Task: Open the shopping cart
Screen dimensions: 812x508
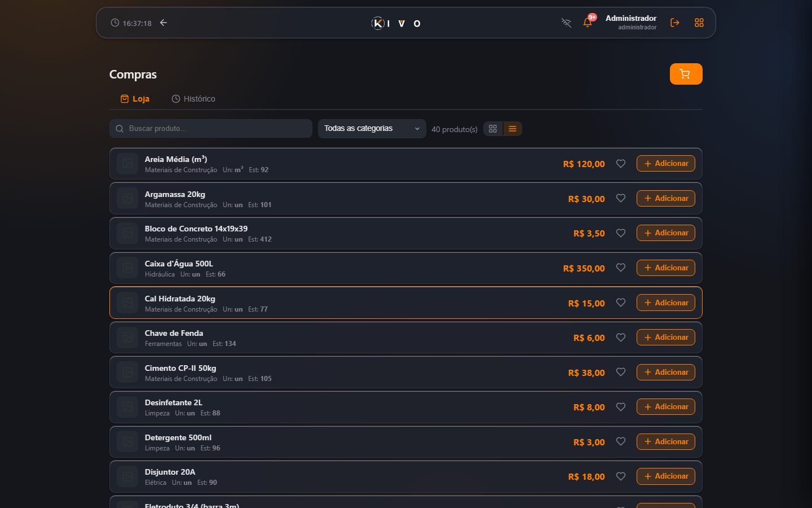Action: coord(686,74)
